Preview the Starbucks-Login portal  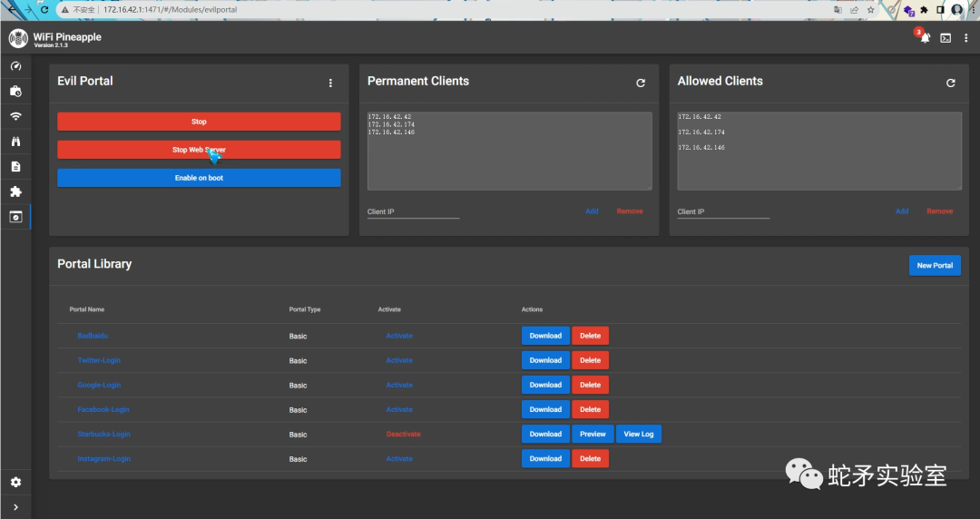[593, 434]
